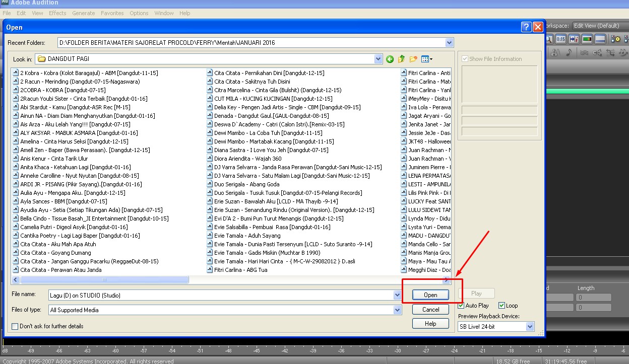This screenshot has height=364, width=629.
Task: Select file Anis Kenur - Cinta Tarik Ulur
Action: point(50,159)
